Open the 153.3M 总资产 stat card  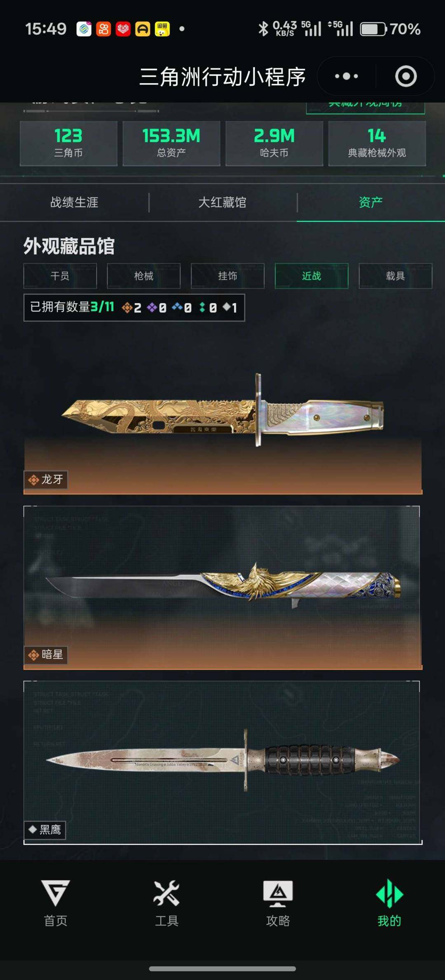[171, 143]
